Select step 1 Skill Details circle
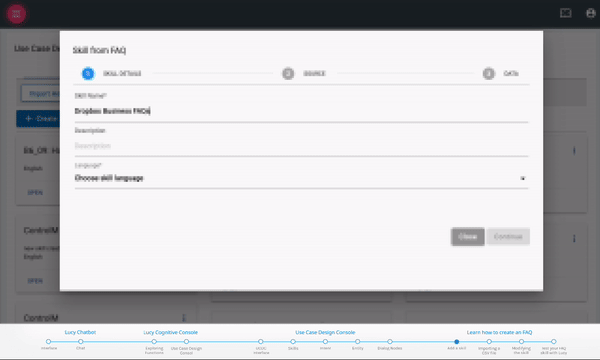Image resolution: width=600 pixels, height=360 pixels. coord(88,73)
